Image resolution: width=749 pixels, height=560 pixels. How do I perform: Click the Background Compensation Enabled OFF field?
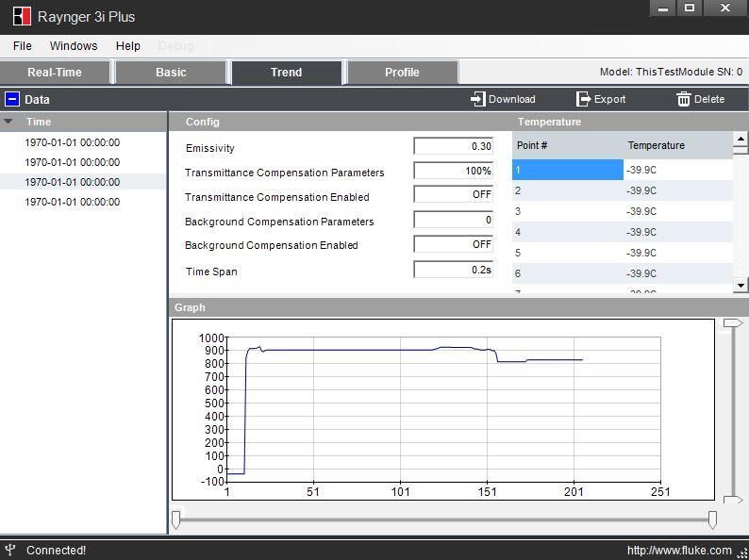[x=454, y=244]
